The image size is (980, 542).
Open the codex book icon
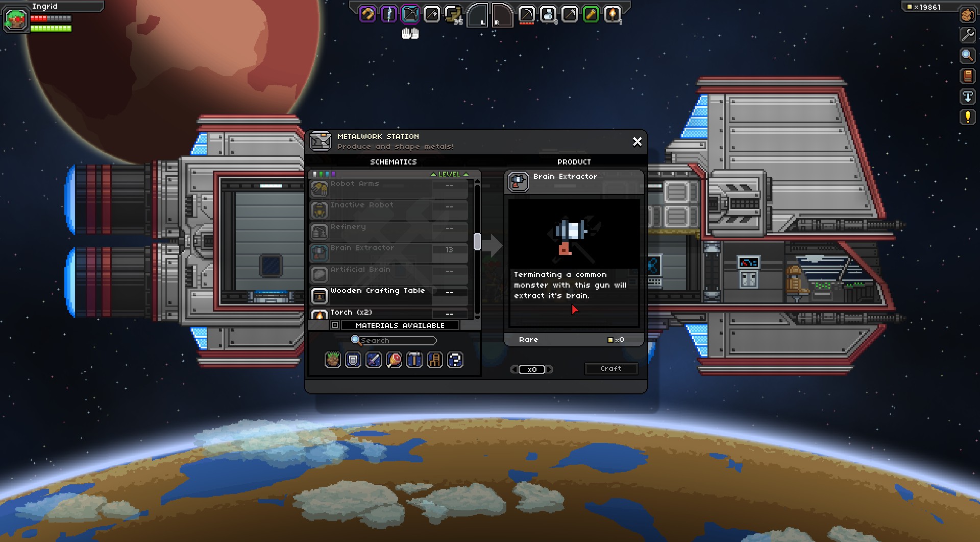[967, 76]
